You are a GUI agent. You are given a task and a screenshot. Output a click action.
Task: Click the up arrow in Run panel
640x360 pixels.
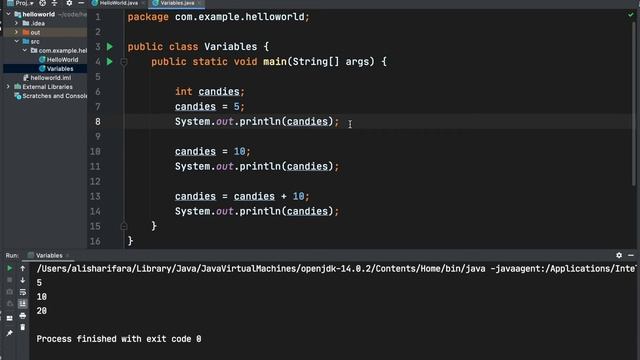pyautogui.click(x=23, y=268)
